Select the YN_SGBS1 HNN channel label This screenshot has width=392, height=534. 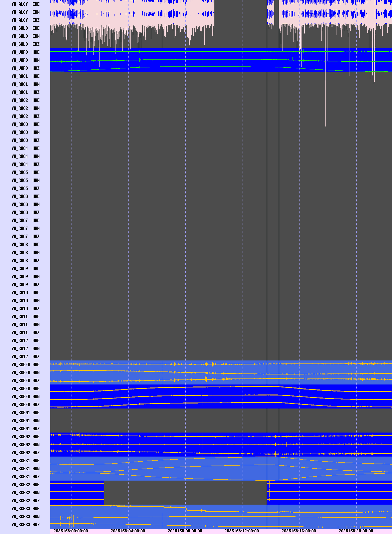click(x=25, y=469)
